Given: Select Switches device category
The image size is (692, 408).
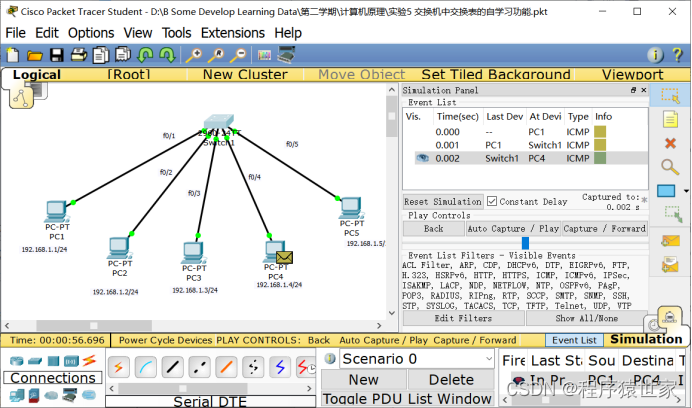Looking at the screenshot, I should [35, 361].
